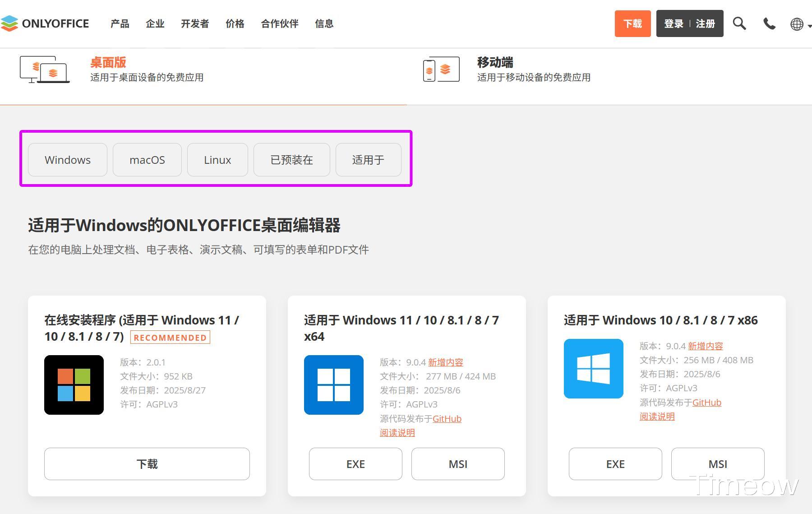Download the x86 EXE installer
The height and width of the screenshot is (514, 812).
coord(615,464)
